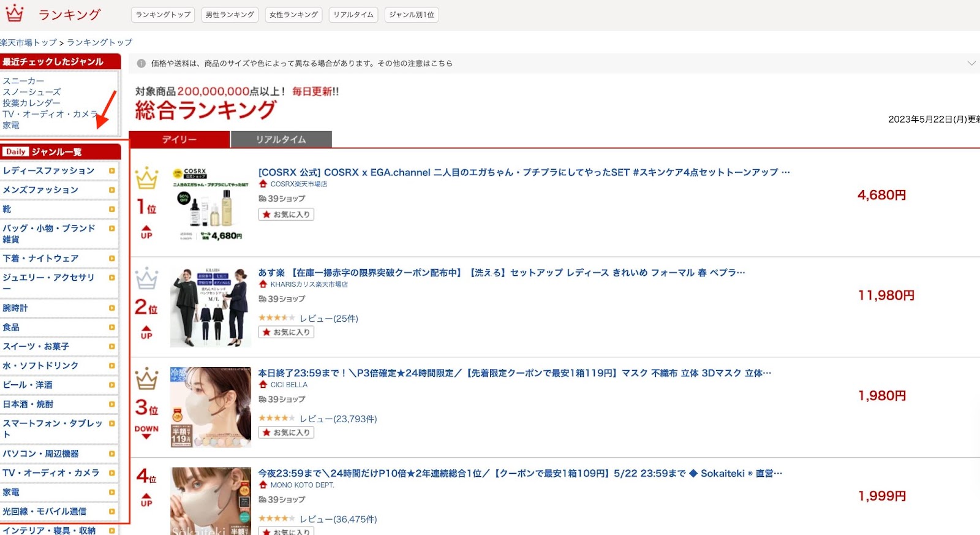
Task: Open CICI BELLA 3D mask product thumbnail
Action: coord(211,408)
